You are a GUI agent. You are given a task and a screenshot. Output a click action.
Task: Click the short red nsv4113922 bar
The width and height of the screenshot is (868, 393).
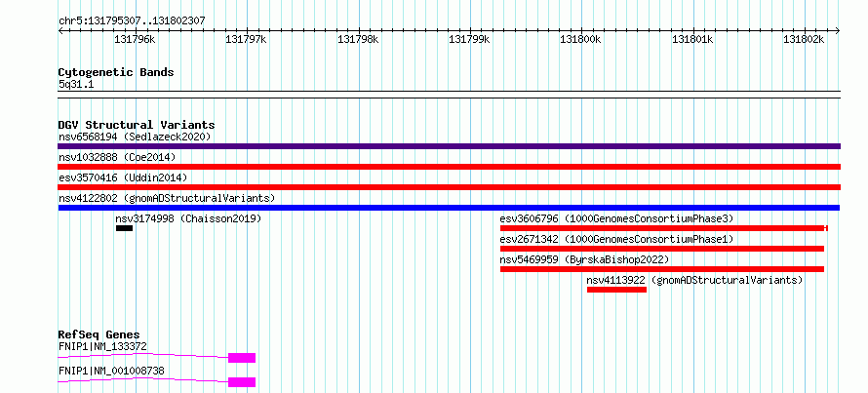pos(616,290)
